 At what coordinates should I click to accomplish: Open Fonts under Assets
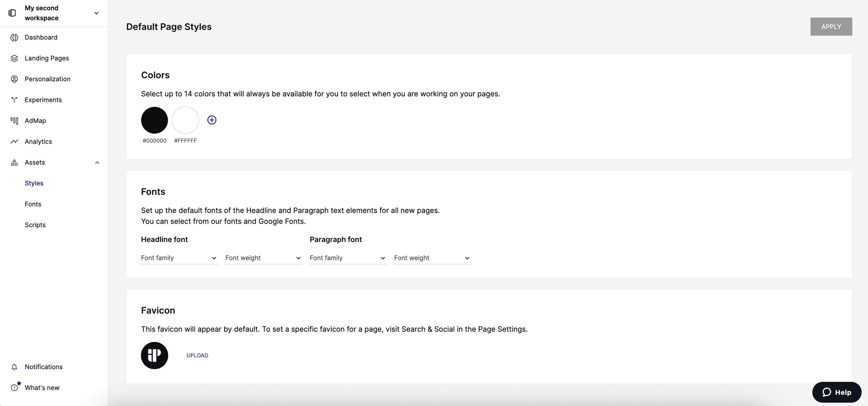click(33, 204)
